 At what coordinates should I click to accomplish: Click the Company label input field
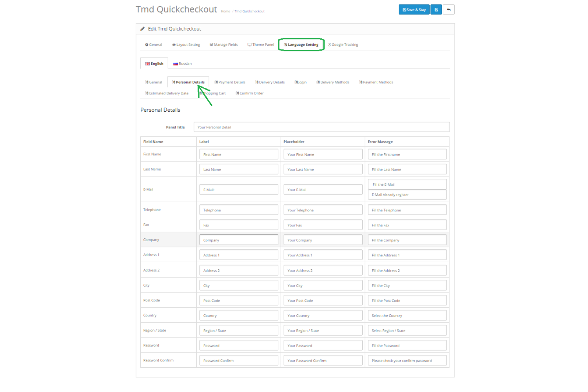(x=239, y=240)
